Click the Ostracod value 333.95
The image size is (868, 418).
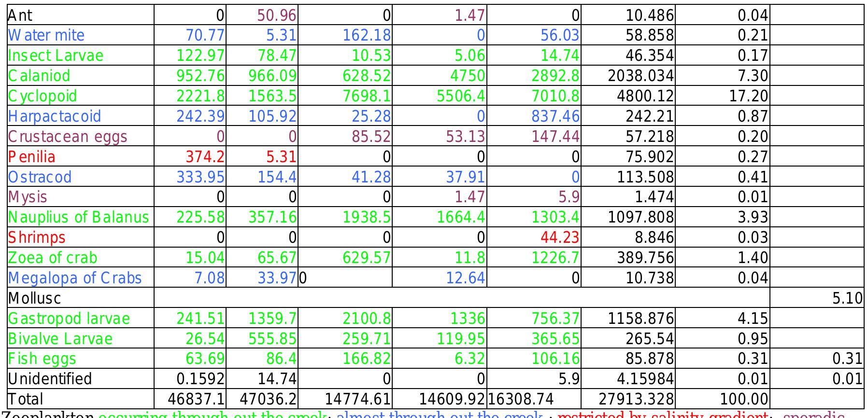pos(200,177)
